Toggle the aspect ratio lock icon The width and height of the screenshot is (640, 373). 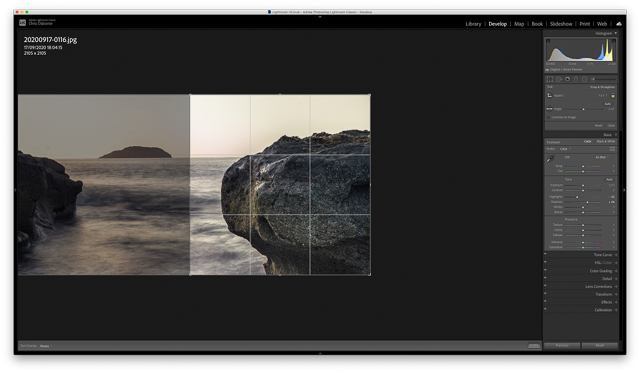pos(613,95)
